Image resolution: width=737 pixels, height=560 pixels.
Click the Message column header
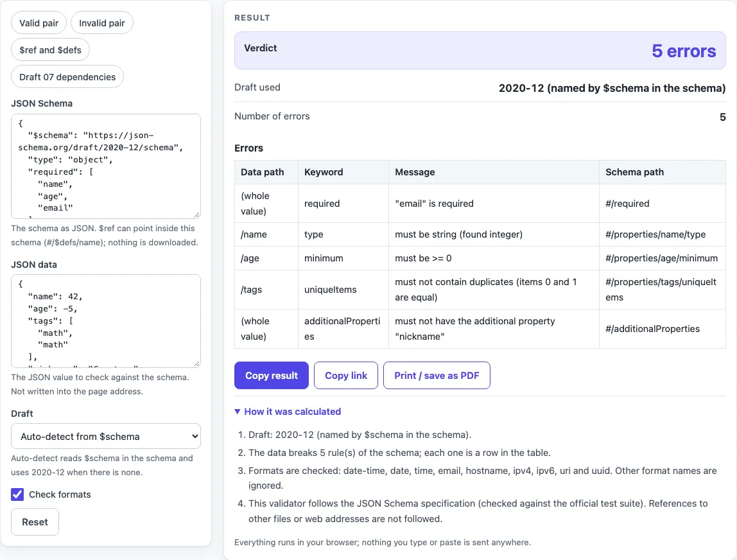[x=494, y=172]
